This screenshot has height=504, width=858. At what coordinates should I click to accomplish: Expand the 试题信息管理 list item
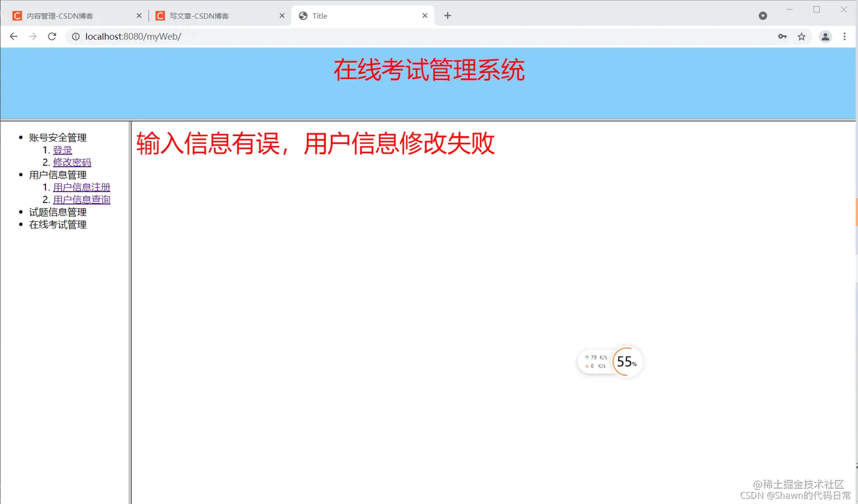(57, 211)
